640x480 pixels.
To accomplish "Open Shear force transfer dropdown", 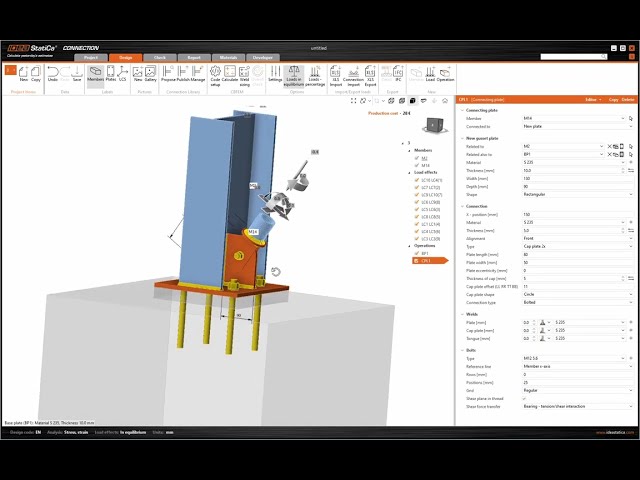I will (578, 407).
